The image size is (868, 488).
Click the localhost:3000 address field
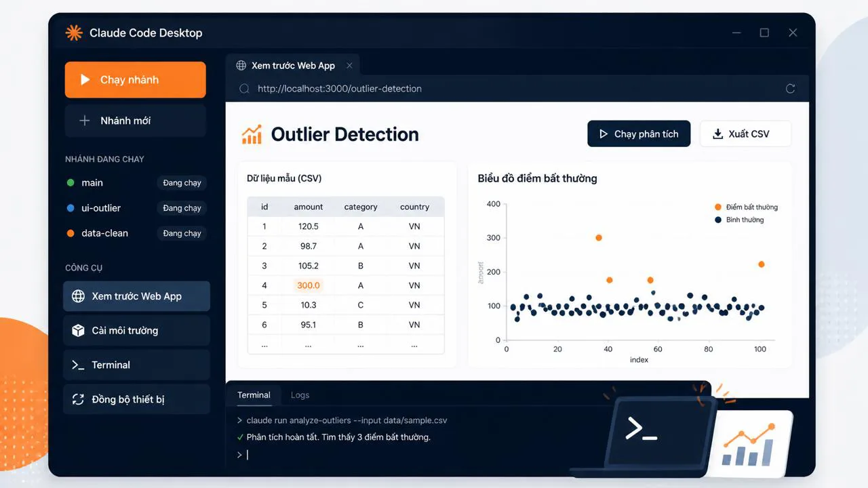(517, 89)
